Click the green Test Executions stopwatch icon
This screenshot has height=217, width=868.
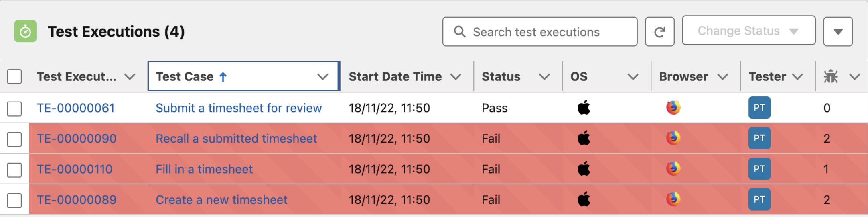[25, 31]
